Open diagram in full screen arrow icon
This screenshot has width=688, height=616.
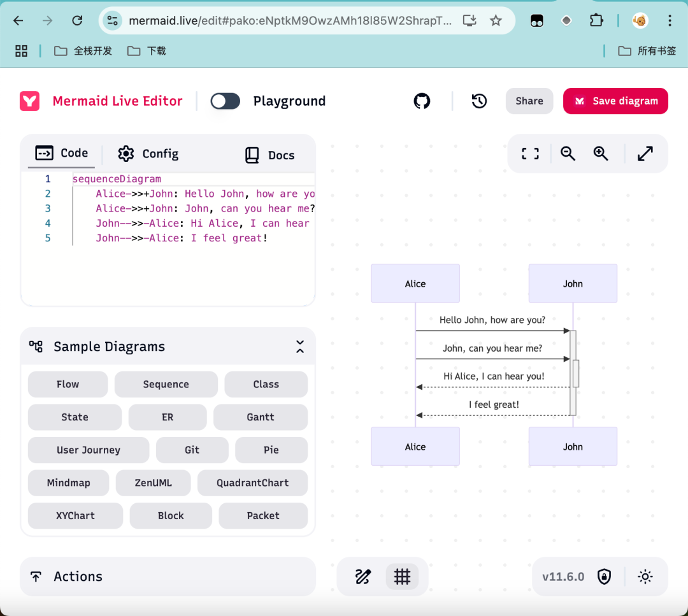(645, 154)
